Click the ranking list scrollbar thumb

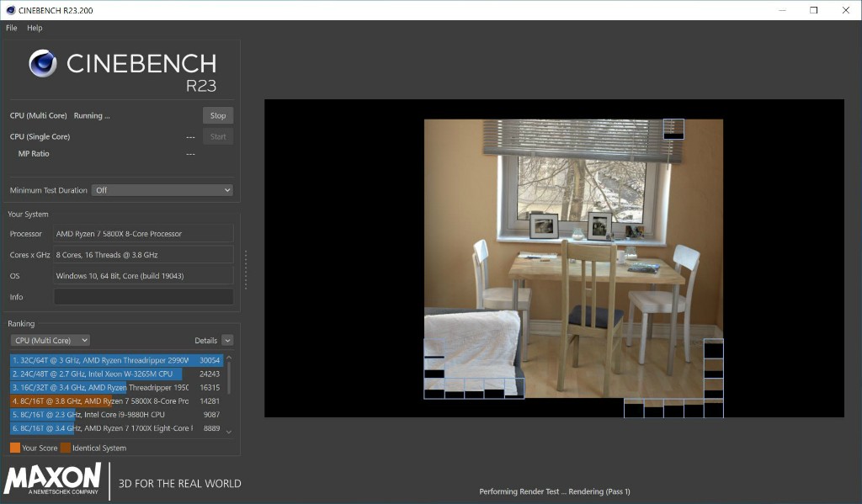[x=229, y=378]
